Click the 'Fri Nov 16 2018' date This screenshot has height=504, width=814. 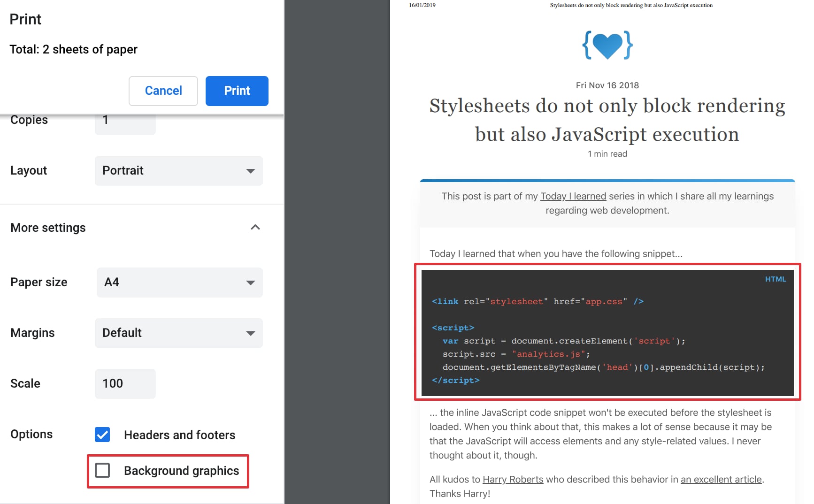(x=607, y=85)
